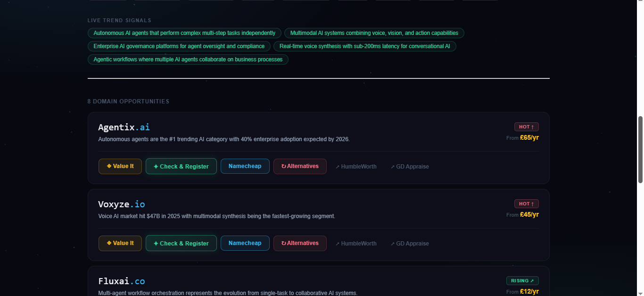Select the Autonomous AI agents trend signal
The height and width of the screenshot is (296, 644).
coord(184,33)
